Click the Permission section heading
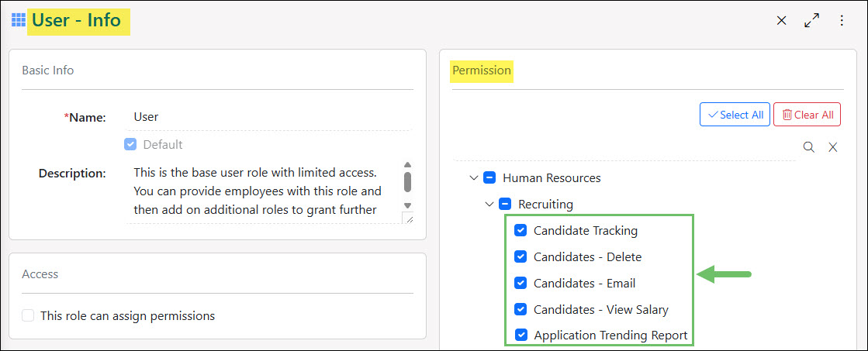Screen dimensions: 868x351 point(482,71)
